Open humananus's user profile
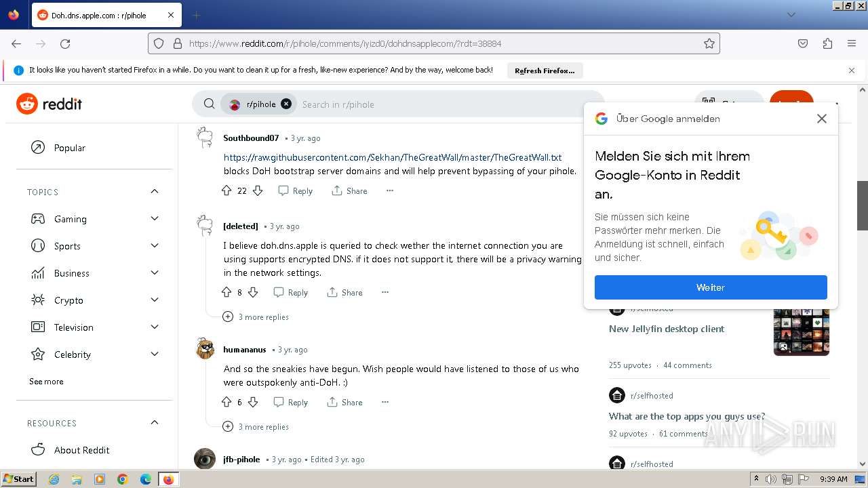Image resolution: width=868 pixels, height=488 pixels. point(245,350)
